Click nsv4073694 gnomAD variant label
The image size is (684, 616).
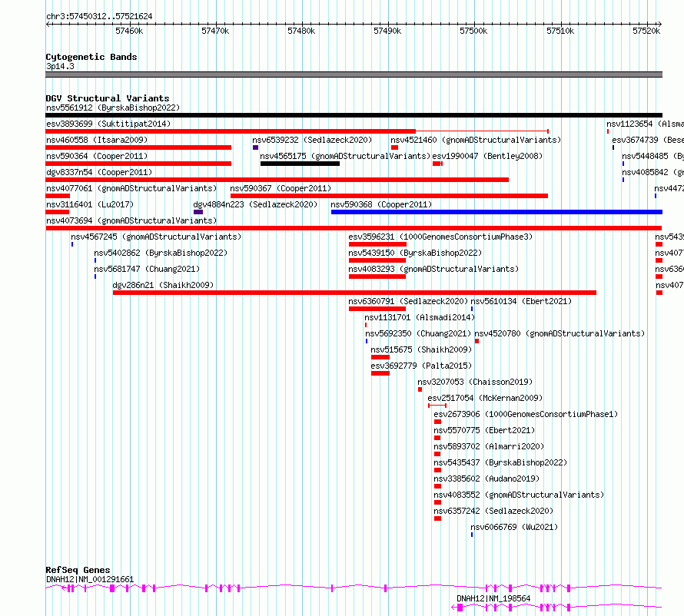131,220
